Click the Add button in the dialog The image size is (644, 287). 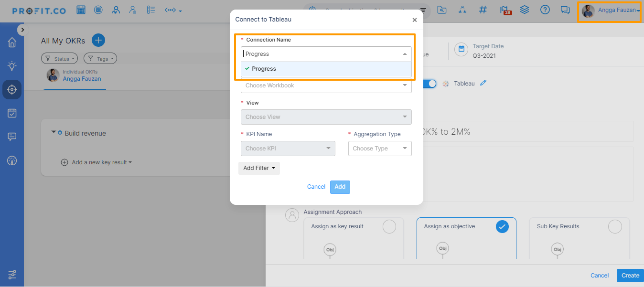tap(340, 187)
